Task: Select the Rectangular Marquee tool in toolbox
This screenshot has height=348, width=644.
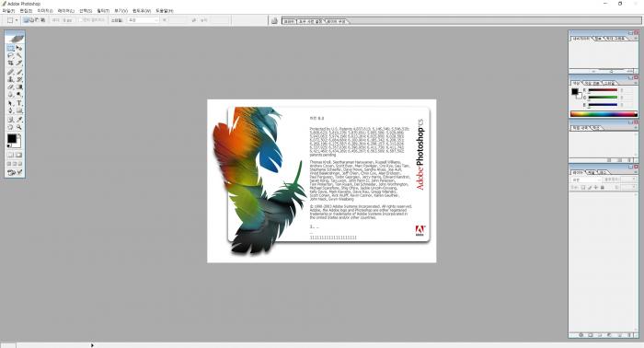Action: click(x=11, y=48)
